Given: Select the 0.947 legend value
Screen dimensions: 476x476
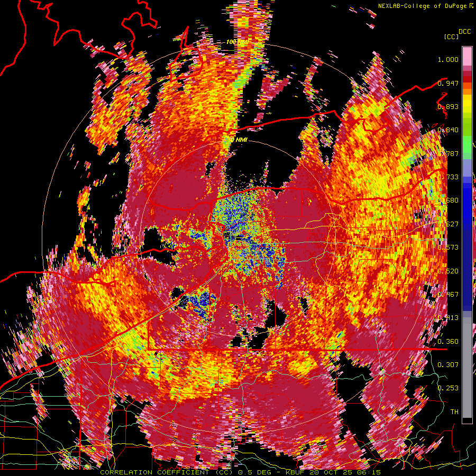Looking at the screenshot, I should 448,83.
